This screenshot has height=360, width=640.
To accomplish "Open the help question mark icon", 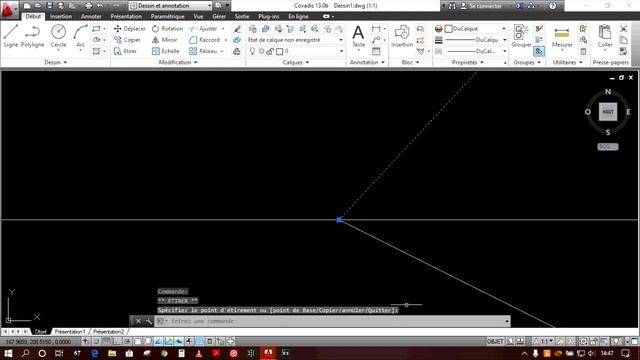I will point(552,6).
